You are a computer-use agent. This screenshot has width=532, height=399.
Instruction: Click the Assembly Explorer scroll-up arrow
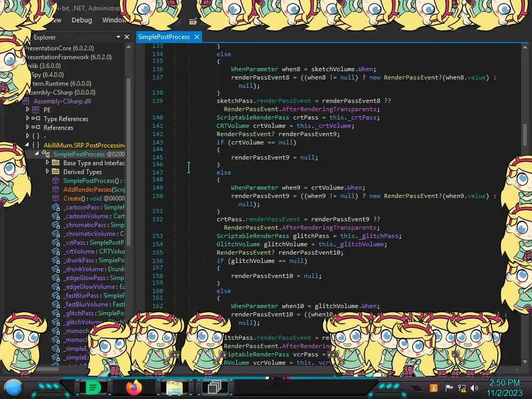(x=128, y=47)
